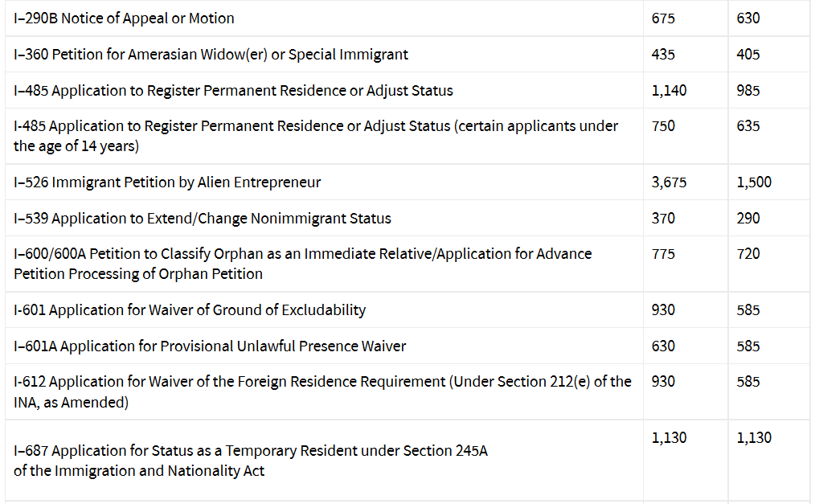Click the 3,675 fee for I-526
Screen dimensions: 815x504
[669, 182]
